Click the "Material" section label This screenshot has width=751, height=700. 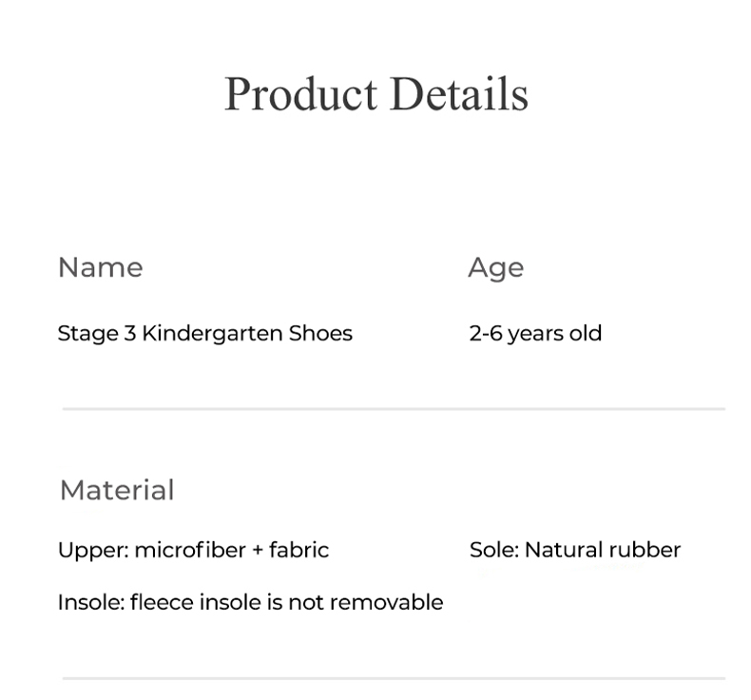117,490
